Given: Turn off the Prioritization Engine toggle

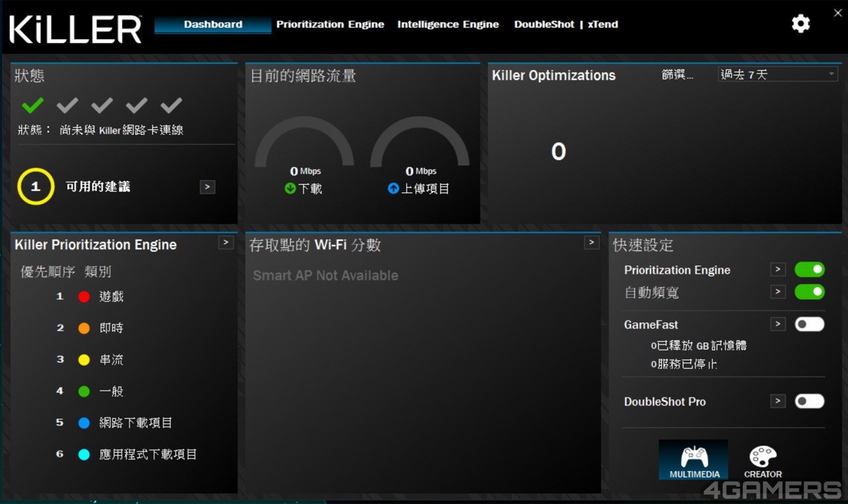Looking at the screenshot, I should click(x=810, y=270).
